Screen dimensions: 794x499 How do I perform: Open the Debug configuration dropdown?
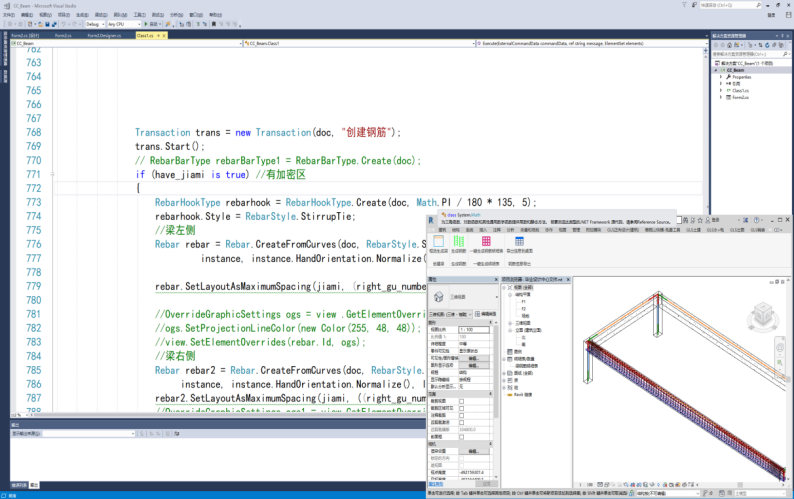(95, 24)
